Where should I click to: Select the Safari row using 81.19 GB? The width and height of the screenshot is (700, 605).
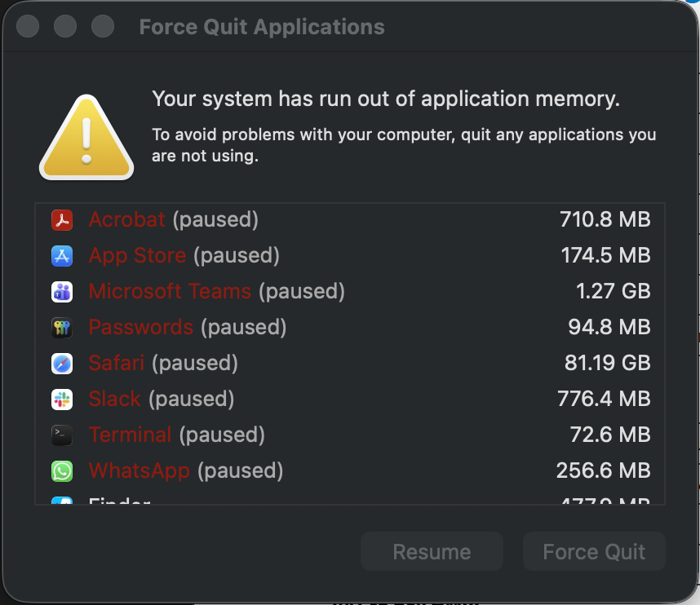[326, 363]
